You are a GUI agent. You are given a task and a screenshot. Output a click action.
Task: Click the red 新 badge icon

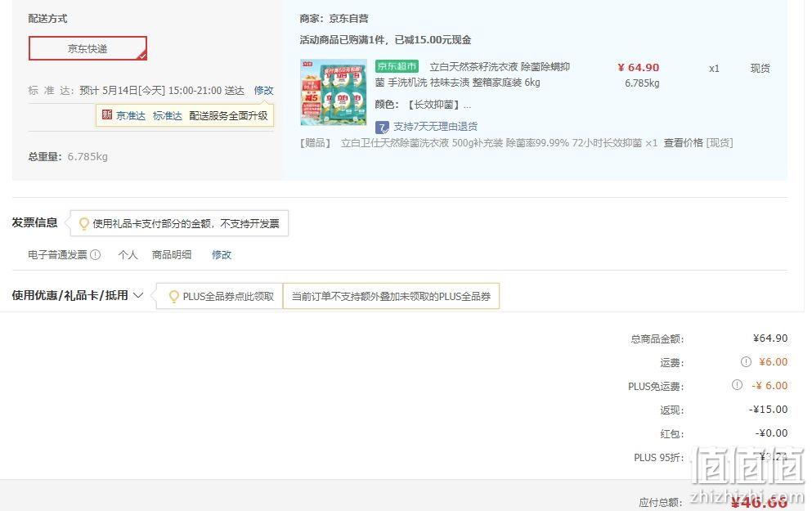tap(106, 115)
